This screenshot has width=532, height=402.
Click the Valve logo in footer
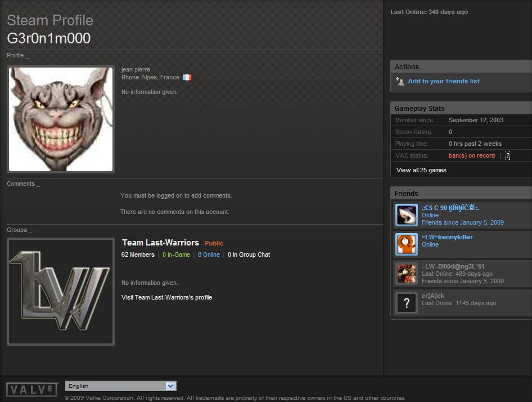tap(32, 389)
